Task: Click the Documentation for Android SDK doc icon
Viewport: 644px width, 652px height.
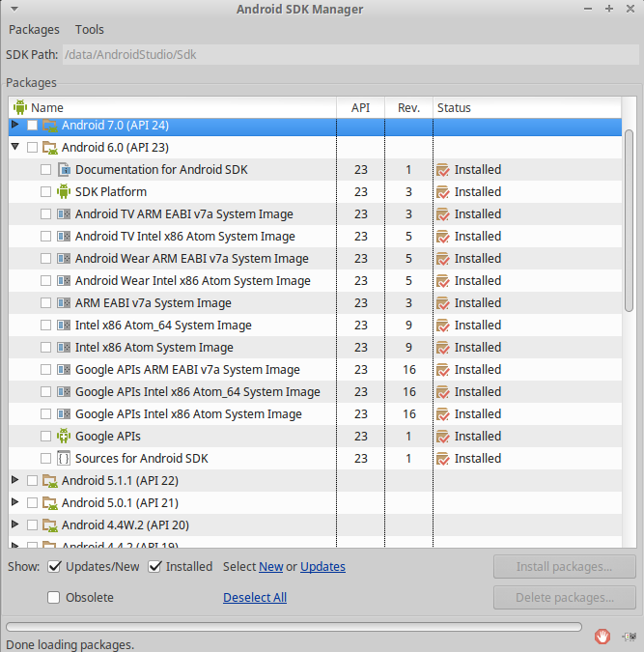Action: [64, 170]
